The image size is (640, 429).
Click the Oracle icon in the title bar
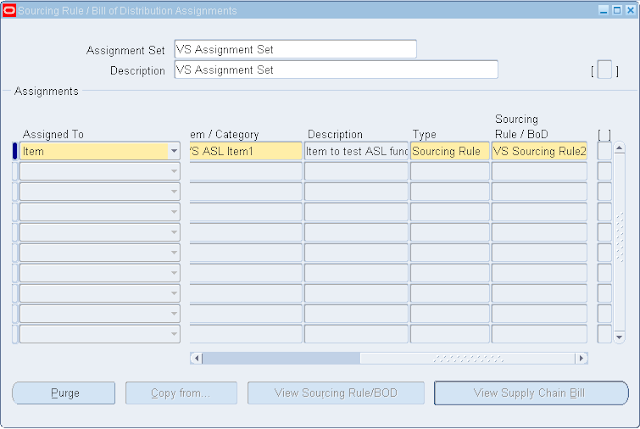pos(9,11)
